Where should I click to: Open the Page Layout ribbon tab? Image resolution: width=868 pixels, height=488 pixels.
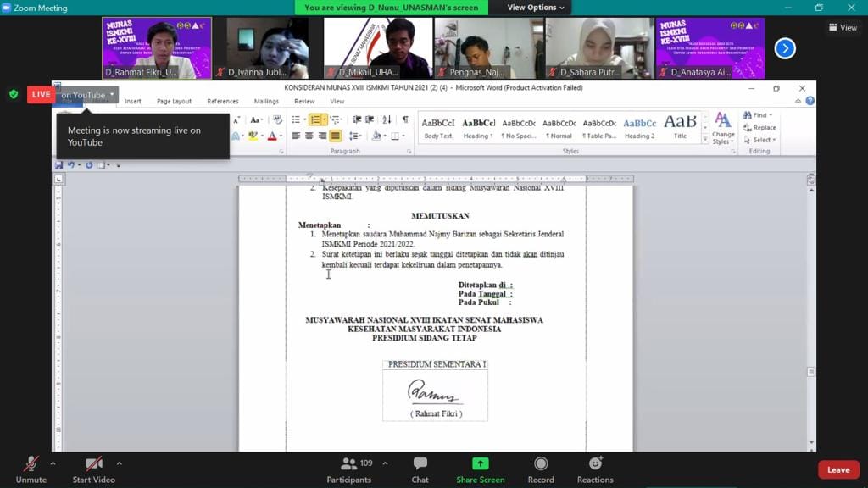174,101
